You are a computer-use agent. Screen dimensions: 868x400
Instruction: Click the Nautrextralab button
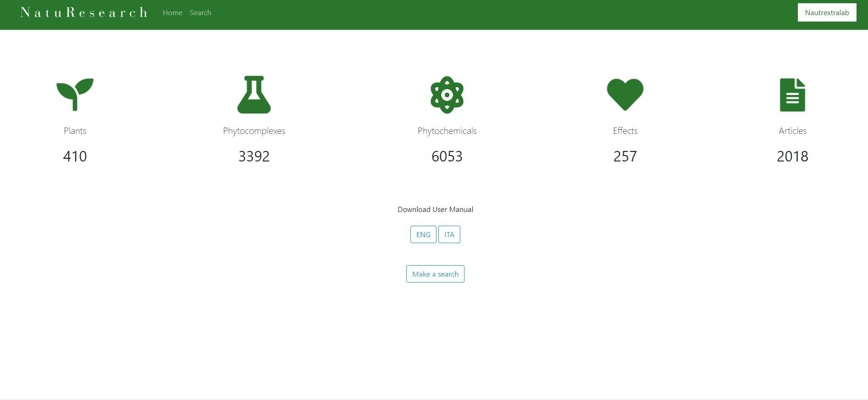coord(827,12)
